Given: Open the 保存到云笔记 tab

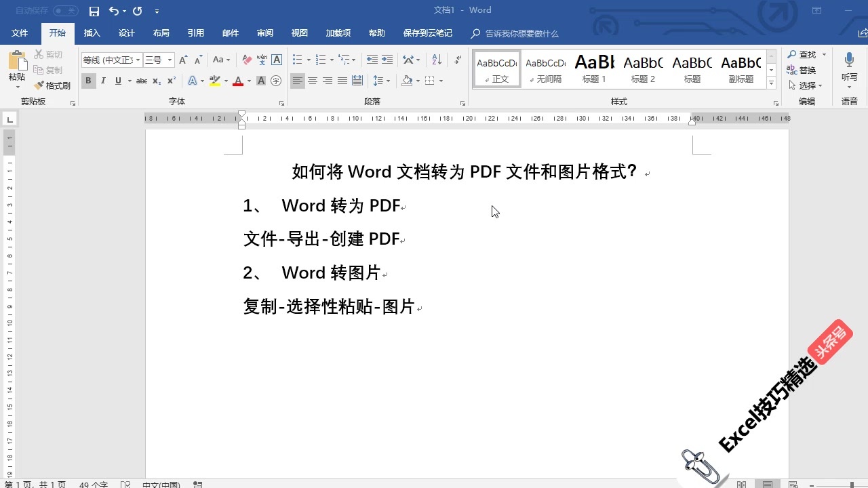Looking at the screenshot, I should pyautogui.click(x=427, y=33).
